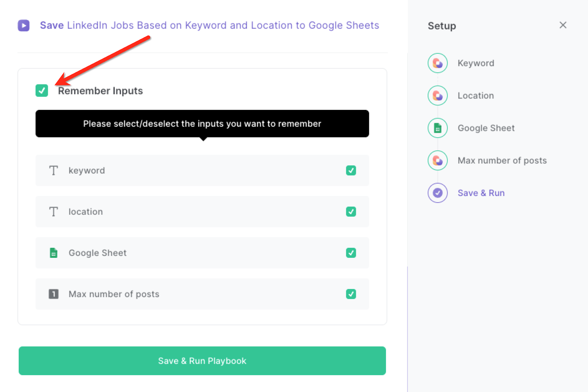Uncheck the keyword remember checkbox

pos(351,170)
